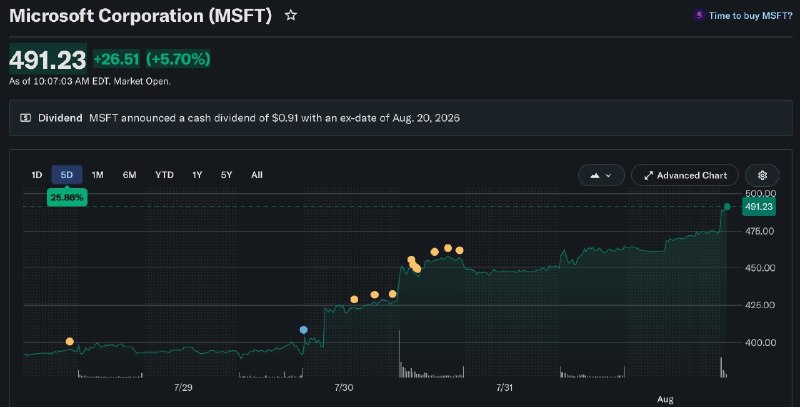This screenshot has width=800, height=407.
Task: Switch chart to 1M range
Action: tap(97, 175)
